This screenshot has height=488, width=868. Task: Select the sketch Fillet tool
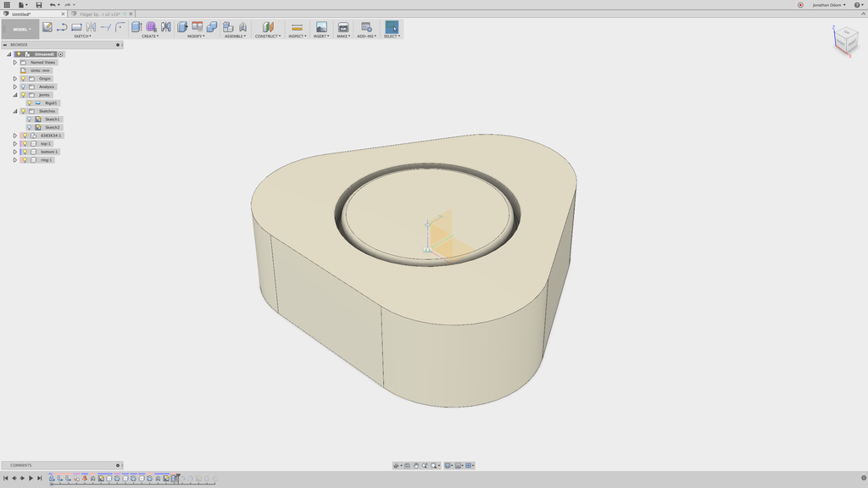(x=120, y=26)
